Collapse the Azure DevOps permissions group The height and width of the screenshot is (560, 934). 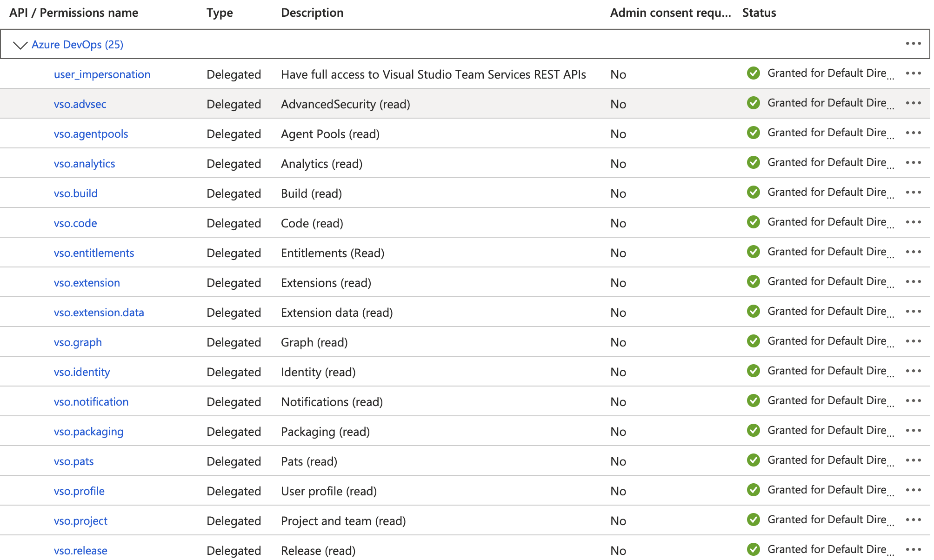click(20, 45)
